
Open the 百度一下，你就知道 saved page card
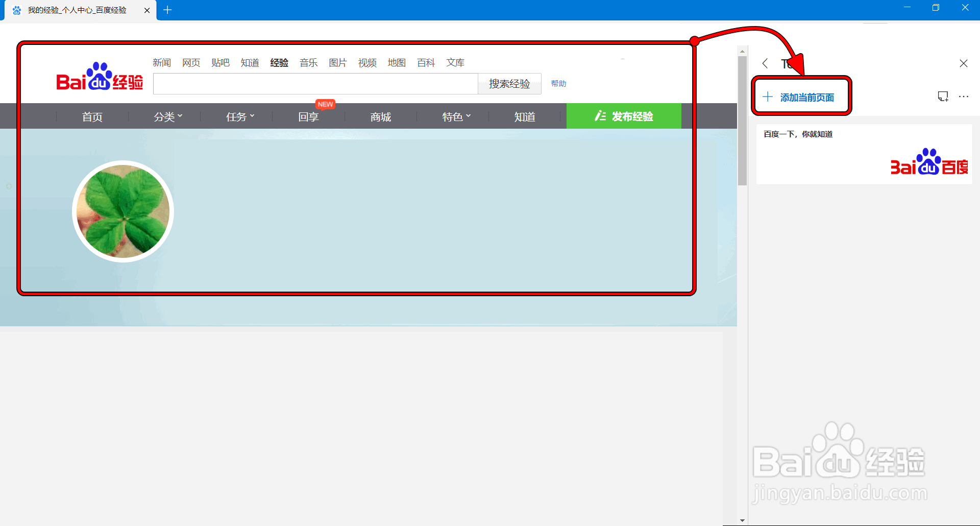click(x=864, y=154)
